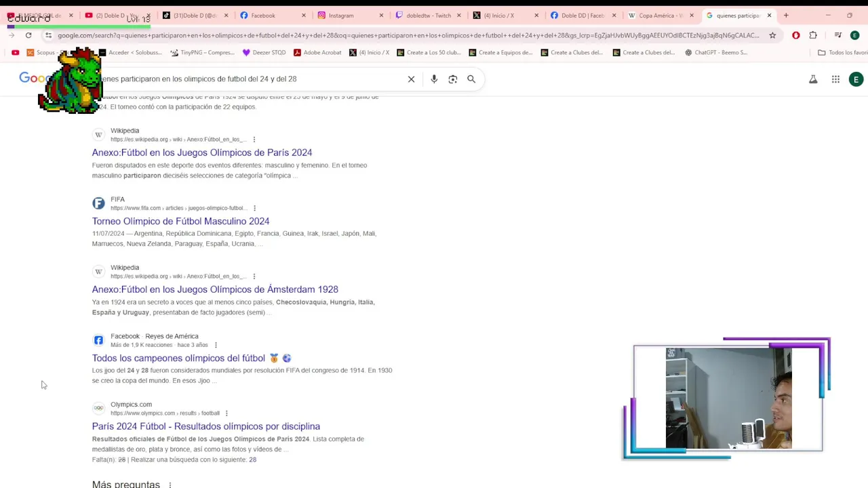Open París 2024 Fútbol - Resultados olímpicos link
This screenshot has height=488, width=868.
coord(206,426)
